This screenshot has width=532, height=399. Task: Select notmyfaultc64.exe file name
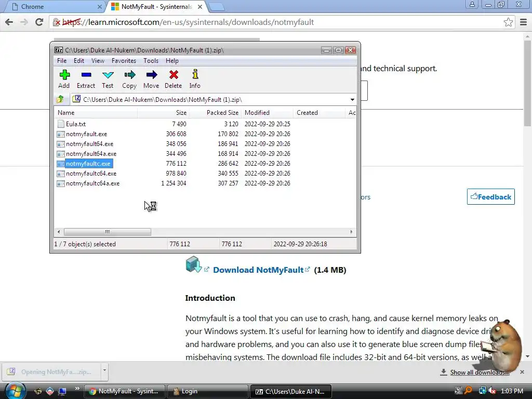[x=91, y=174]
